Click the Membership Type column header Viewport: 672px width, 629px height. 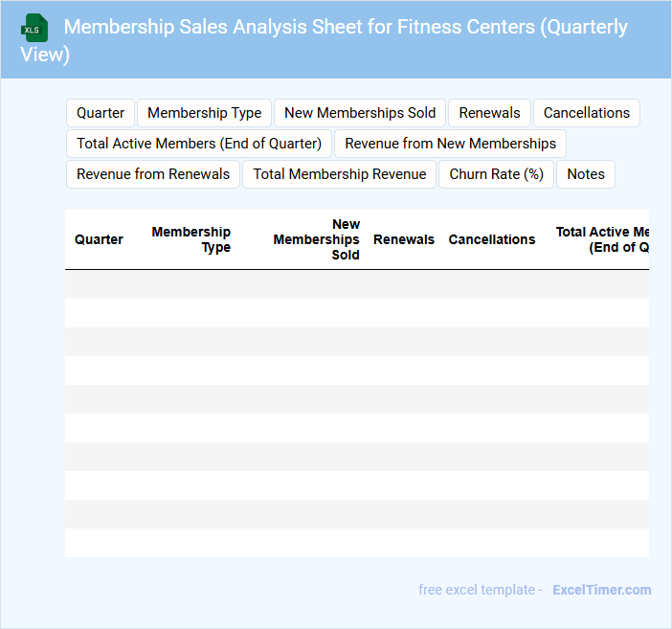coord(191,239)
